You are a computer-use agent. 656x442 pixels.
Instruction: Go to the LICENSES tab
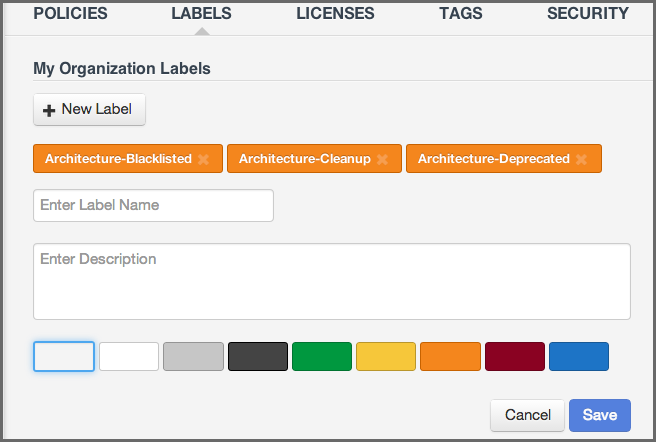[335, 13]
